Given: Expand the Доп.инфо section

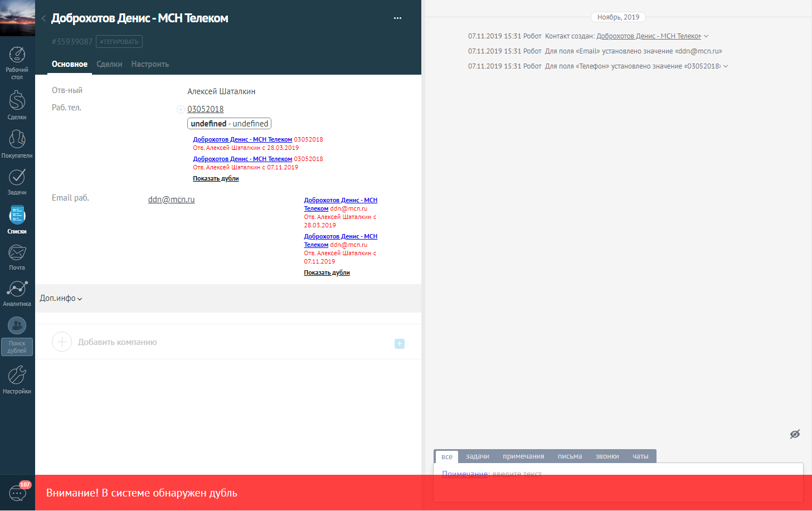Looking at the screenshot, I should pyautogui.click(x=61, y=298).
